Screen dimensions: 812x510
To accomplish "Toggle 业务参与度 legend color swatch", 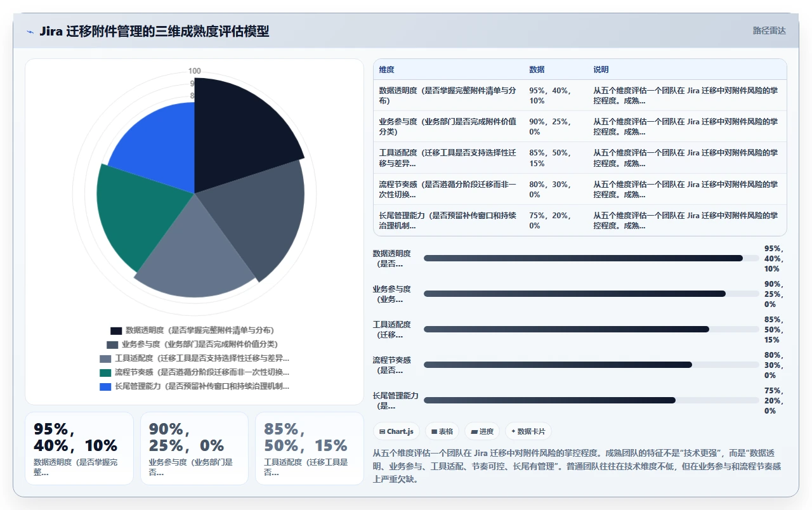I will (112, 344).
